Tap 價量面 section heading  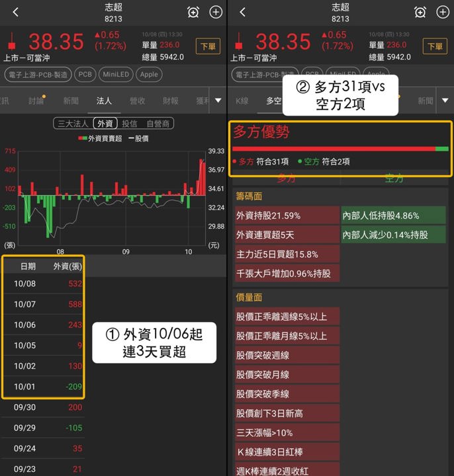coord(249,297)
